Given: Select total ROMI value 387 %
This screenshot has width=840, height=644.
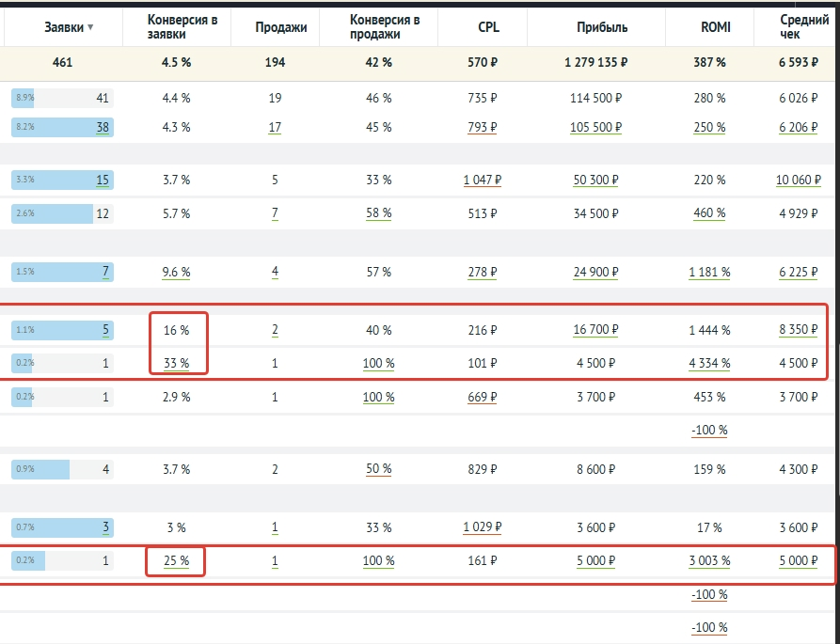Looking at the screenshot, I should 709,63.
